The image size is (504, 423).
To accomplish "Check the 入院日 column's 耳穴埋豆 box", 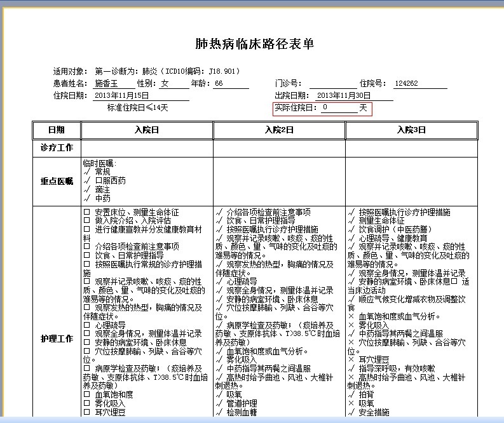I will pos(87,412).
